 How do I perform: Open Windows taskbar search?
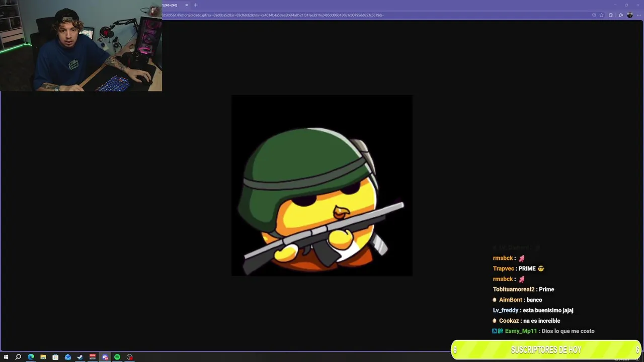[x=18, y=357]
